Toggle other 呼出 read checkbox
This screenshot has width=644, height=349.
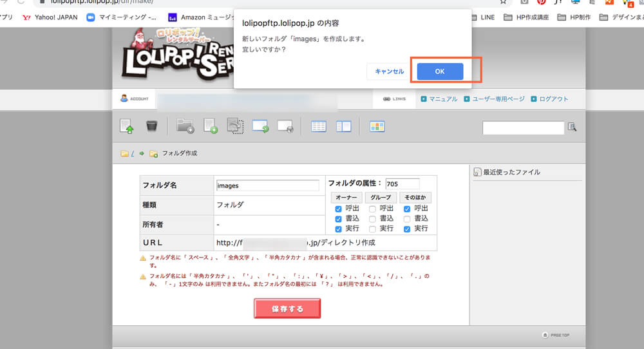(406, 209)
